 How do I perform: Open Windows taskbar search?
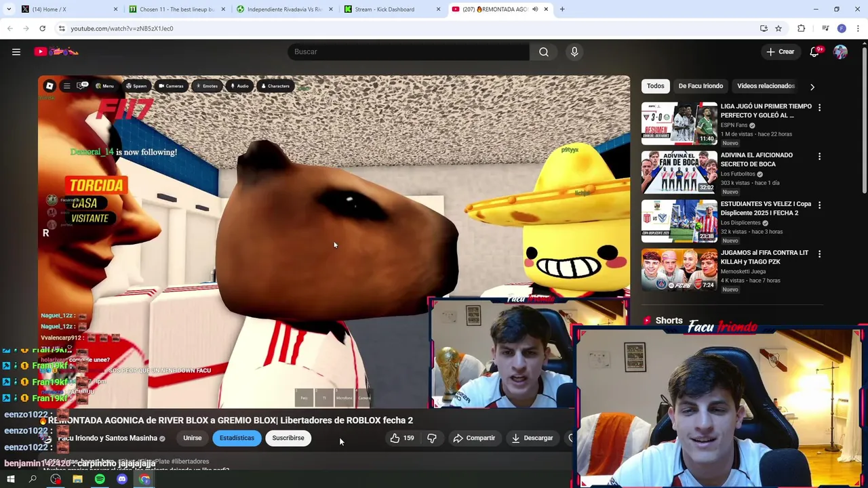[33, 479]
